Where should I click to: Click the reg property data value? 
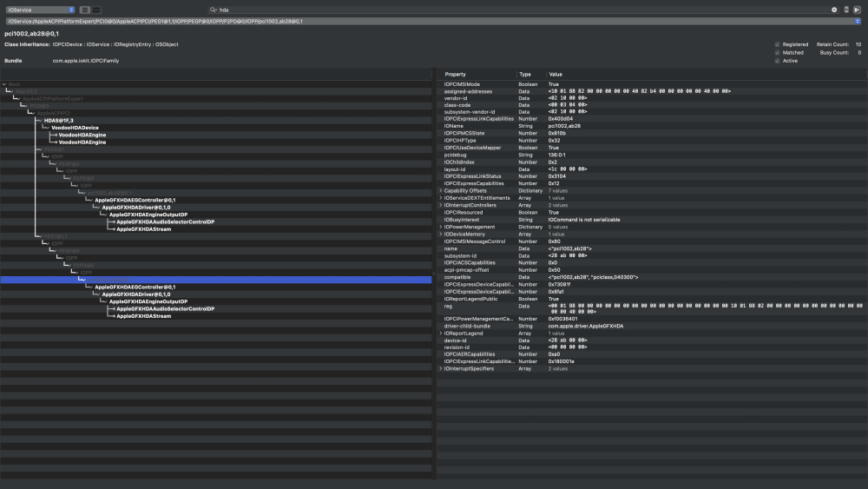tap(705, 308)
